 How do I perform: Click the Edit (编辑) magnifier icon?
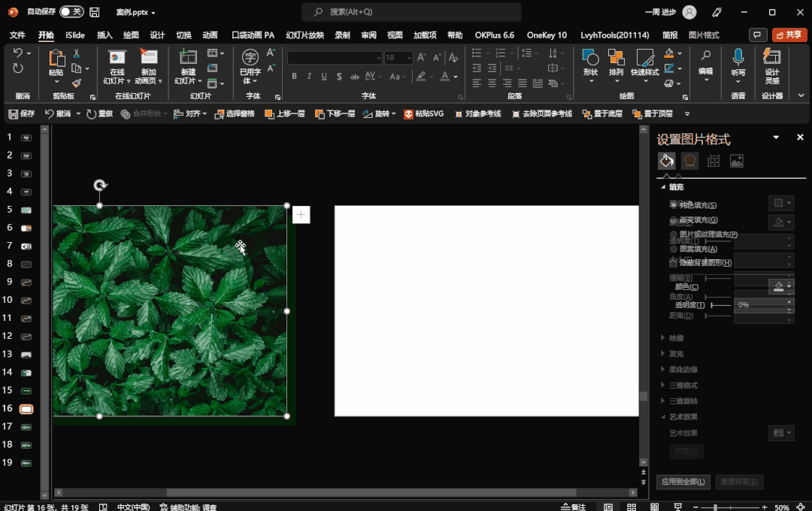point(705,56)
